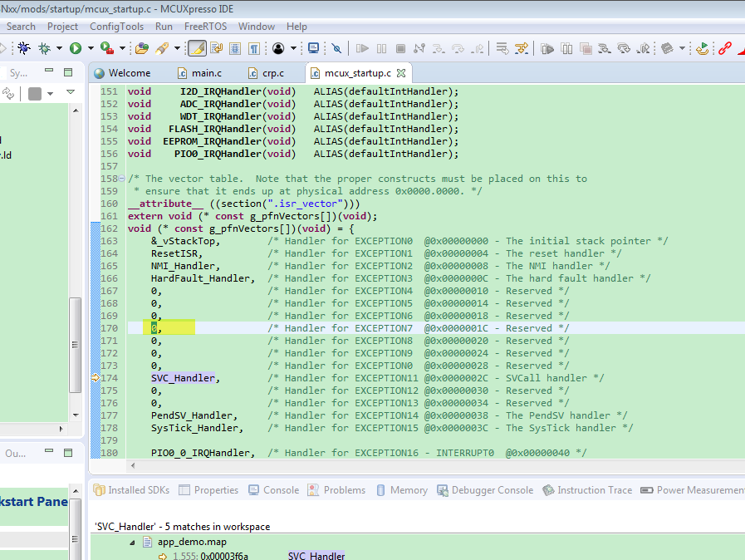Collapse app_demo.map search result node
The width and height of the screenshot is (745, 560).
pos(132,543)
